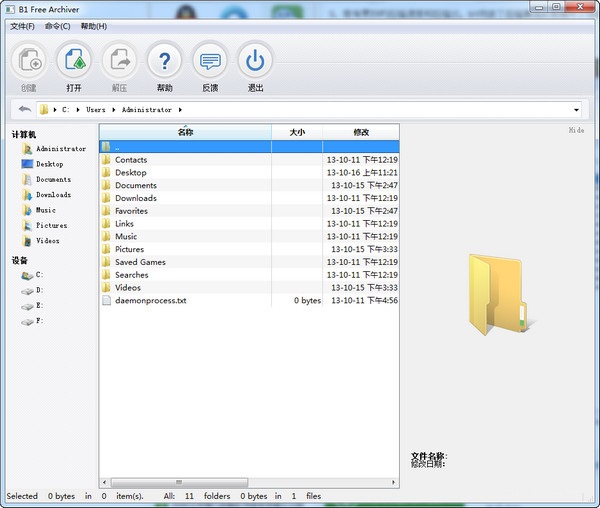Click the horizontal scrollbar of file list
Image resolution: width=600 pixels, height=508 pixels.
(180, 482)
